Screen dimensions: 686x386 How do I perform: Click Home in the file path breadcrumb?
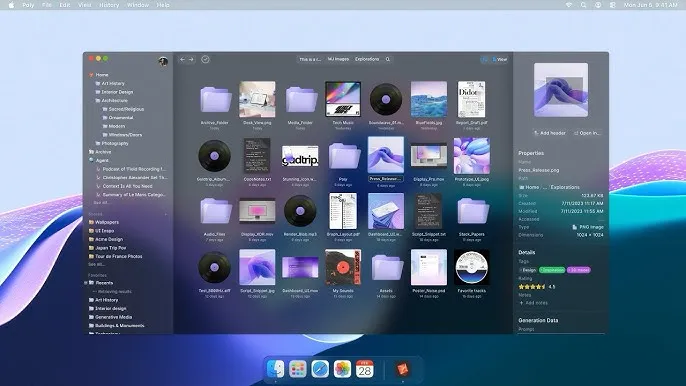point(529,187)
